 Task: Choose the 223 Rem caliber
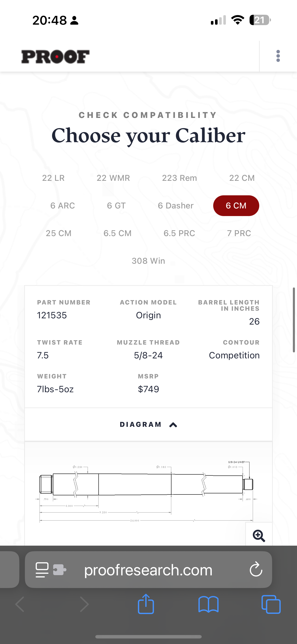click(179, 178)
